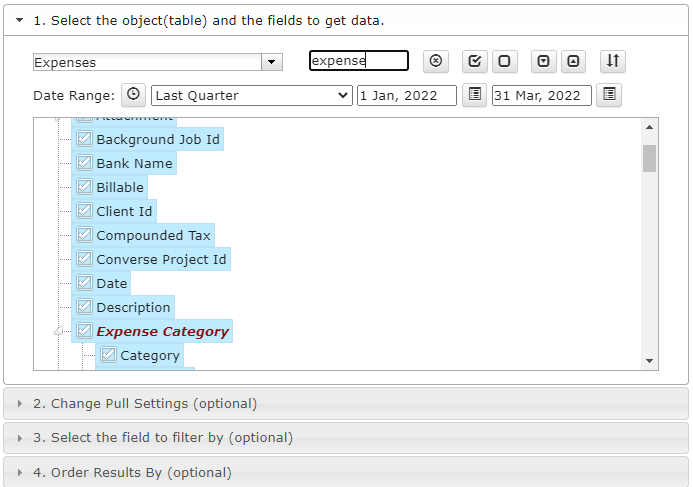Click the expand all tree nodes icon
Screen dimensions: 693x487
[x=543, y=61]
